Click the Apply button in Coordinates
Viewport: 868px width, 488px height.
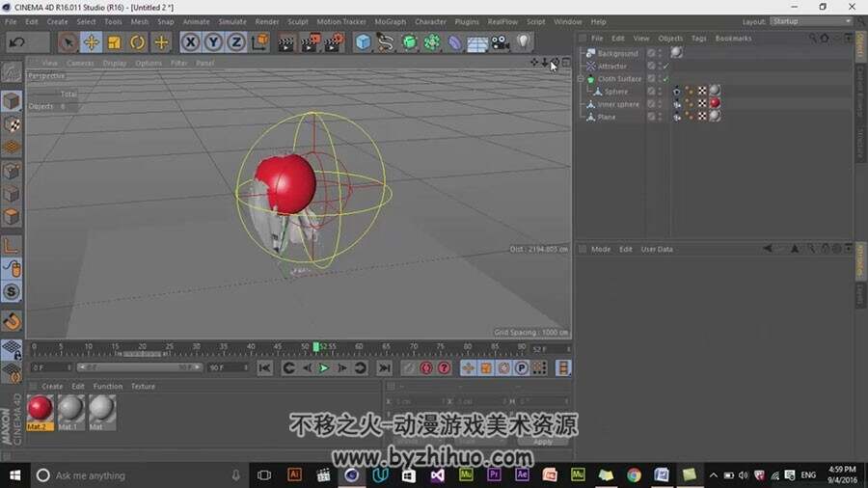(542, 442)
